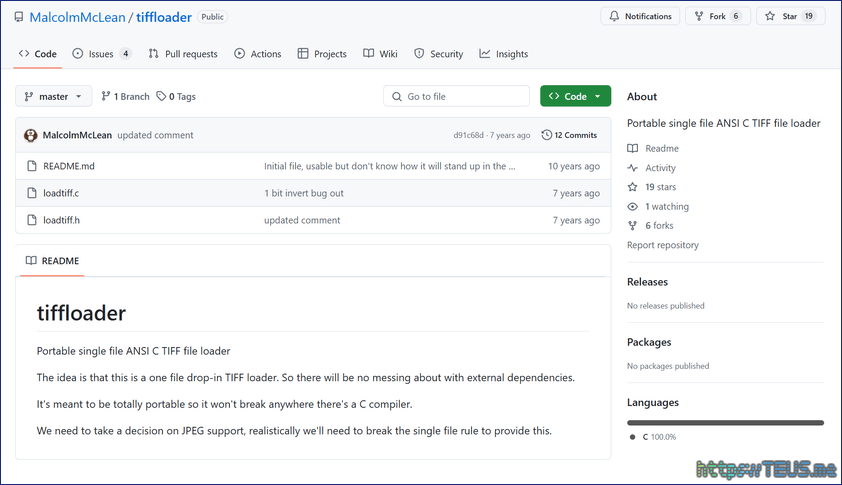Toggle Notifications for this repository
Screen dimensions: 842x485
640,16
